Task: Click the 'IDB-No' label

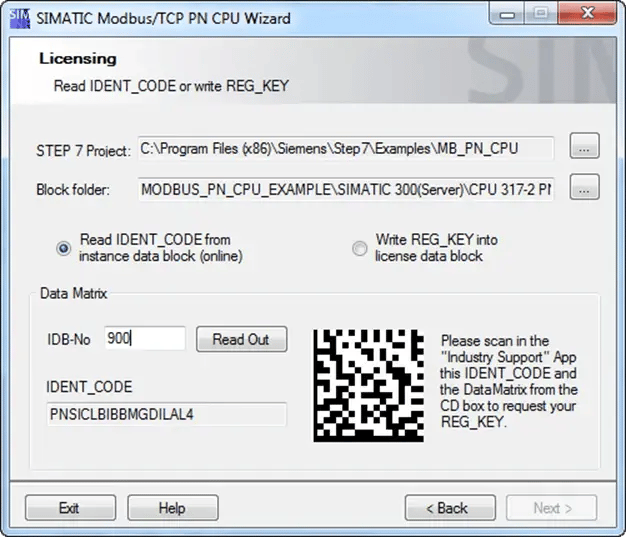Action: [x=69, y=339]
